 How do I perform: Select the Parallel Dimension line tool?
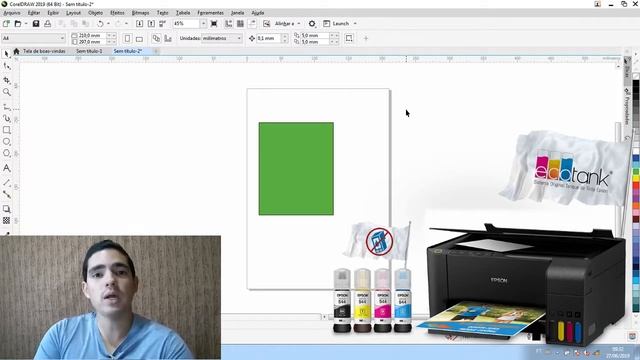tap(7, 182)
